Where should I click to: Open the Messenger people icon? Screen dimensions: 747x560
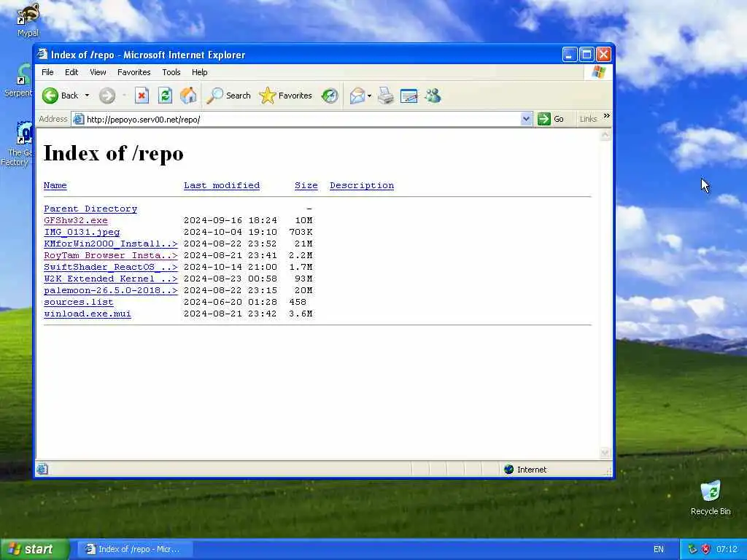coord(433,96)
